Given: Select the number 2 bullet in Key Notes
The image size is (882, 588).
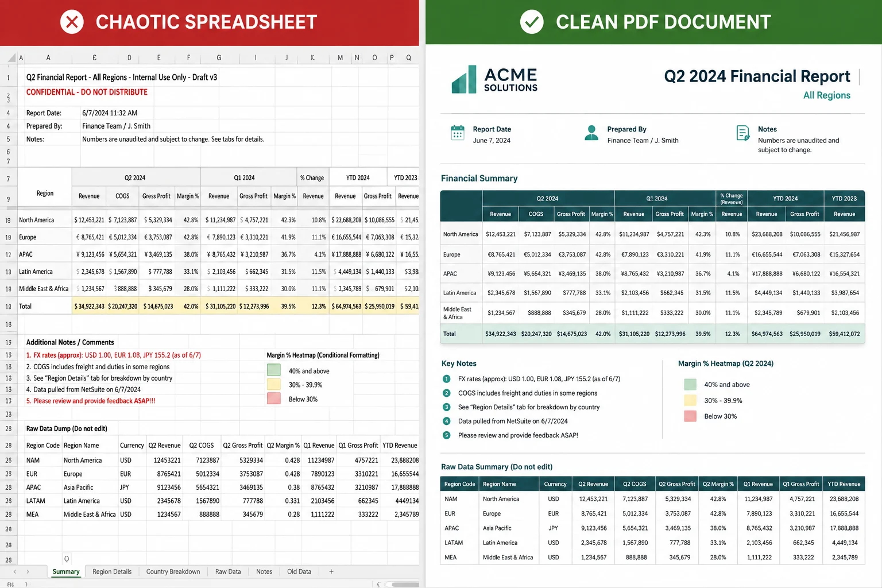Looking at the screenshot, I should pyautogui.click(x=447, y=393).
